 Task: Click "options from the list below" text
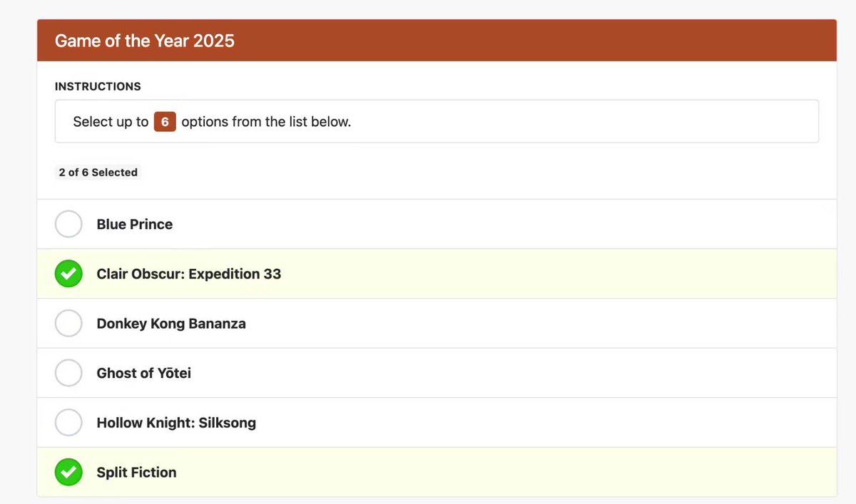point(266,122)
